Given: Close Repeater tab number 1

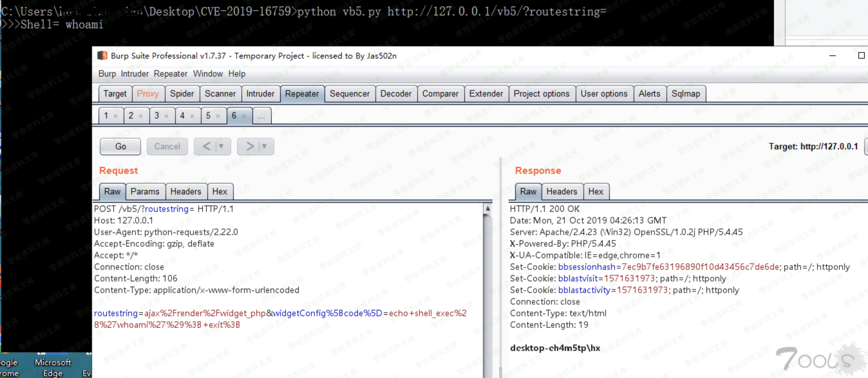Looking at the screenshot, I should click(116, 116).
